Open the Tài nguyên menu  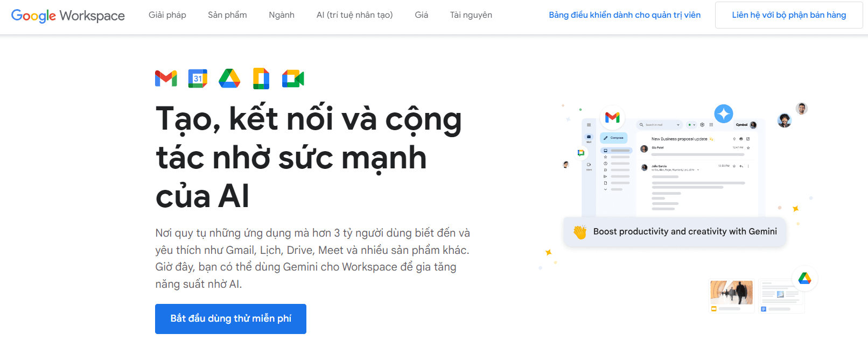tap(471, 15)
